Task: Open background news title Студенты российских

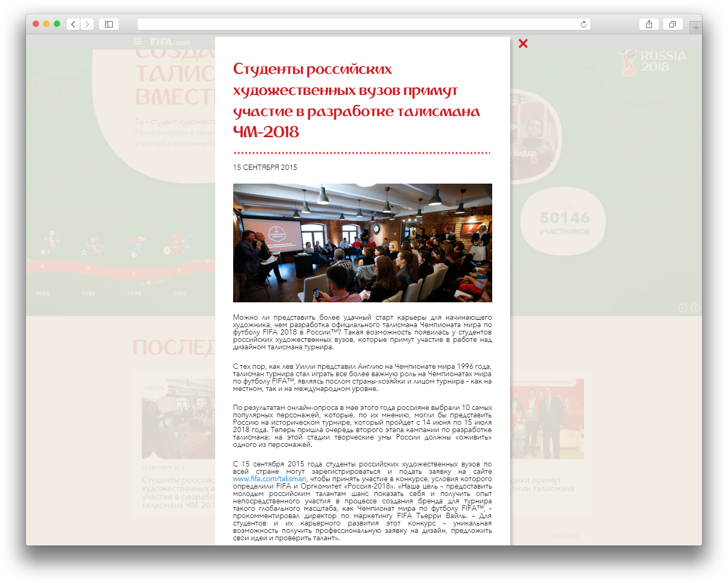Action: click(178, 493)
